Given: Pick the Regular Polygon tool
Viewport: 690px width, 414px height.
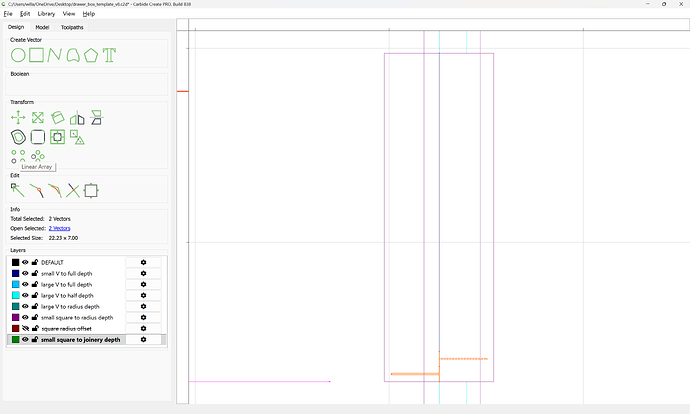Looking at the screenshot, I should [91, 54].
